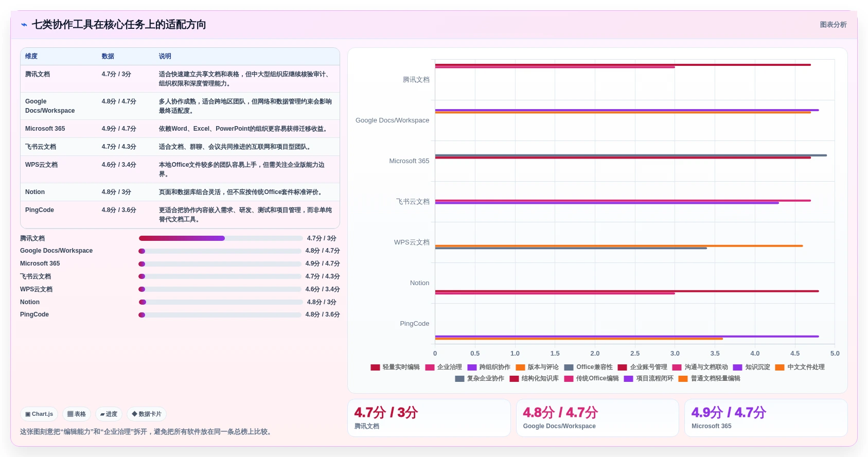Click the blue header icon beside the title
Viewport: 868px width, 457px height.
click(24, 25)
